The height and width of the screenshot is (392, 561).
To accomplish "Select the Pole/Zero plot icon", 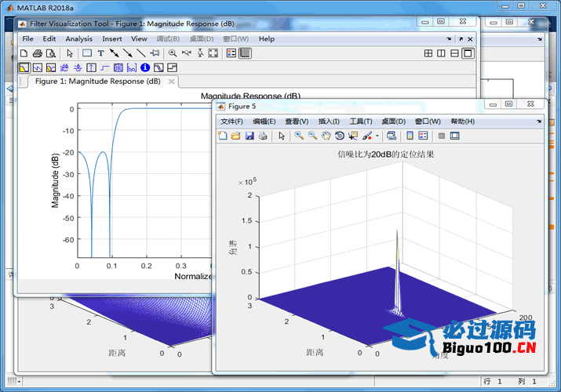I will (x=118, y=68).
